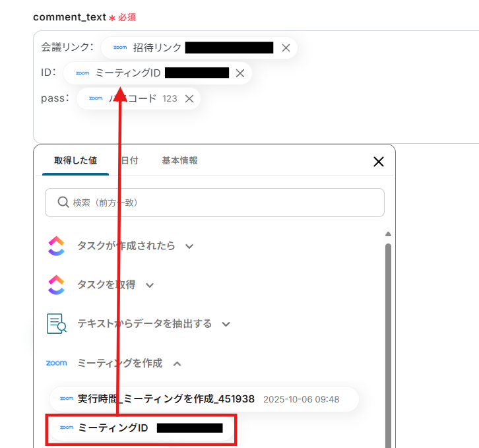Switch to the 日付 tab
This screenshot has height=448, width=479.
(x=129, y=160)
